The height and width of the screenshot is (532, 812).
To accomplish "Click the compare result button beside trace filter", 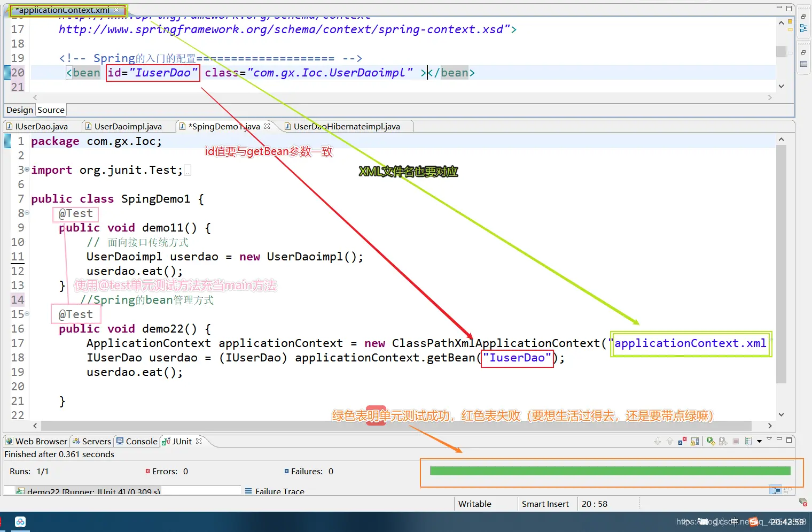I will click(787, 490).
